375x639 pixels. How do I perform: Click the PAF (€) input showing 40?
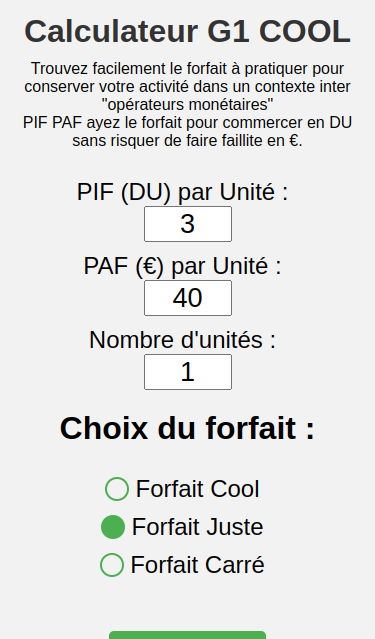click(188, 298)
